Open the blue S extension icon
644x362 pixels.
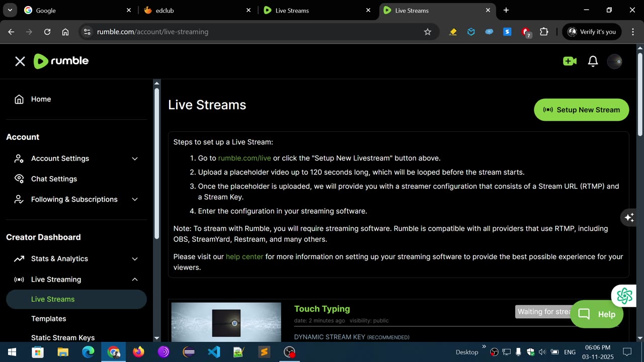[507, 32]
